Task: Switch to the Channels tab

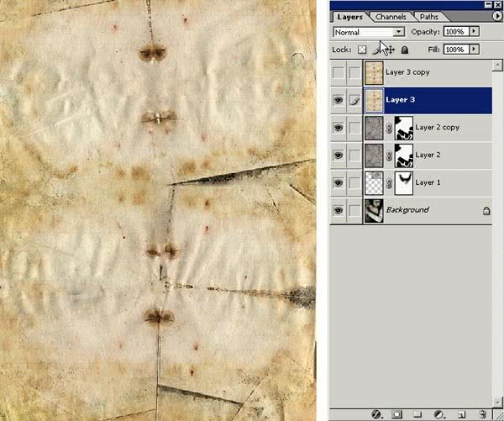Action: [x=391, y=17]
